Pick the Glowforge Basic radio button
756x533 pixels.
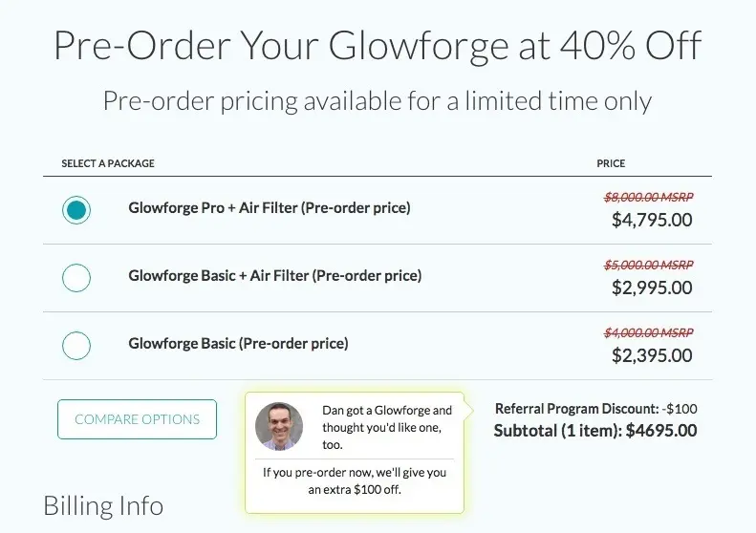pyautogui.click(x=76, y=345)
